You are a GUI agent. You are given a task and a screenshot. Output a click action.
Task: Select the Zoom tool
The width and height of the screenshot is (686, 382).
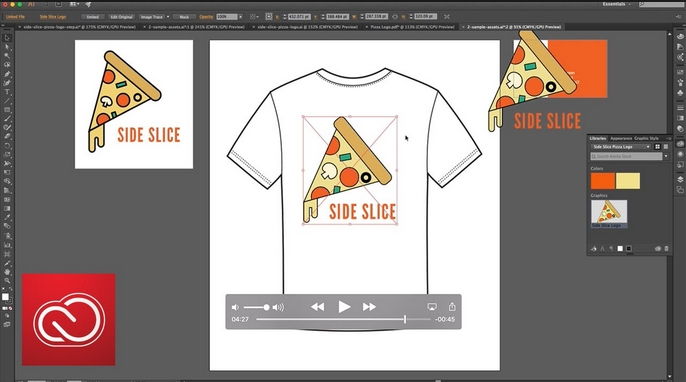[7, 280]
